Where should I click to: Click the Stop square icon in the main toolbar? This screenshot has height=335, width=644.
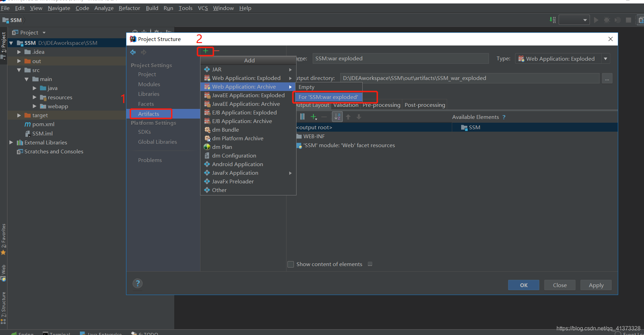(x=629, y=20)
